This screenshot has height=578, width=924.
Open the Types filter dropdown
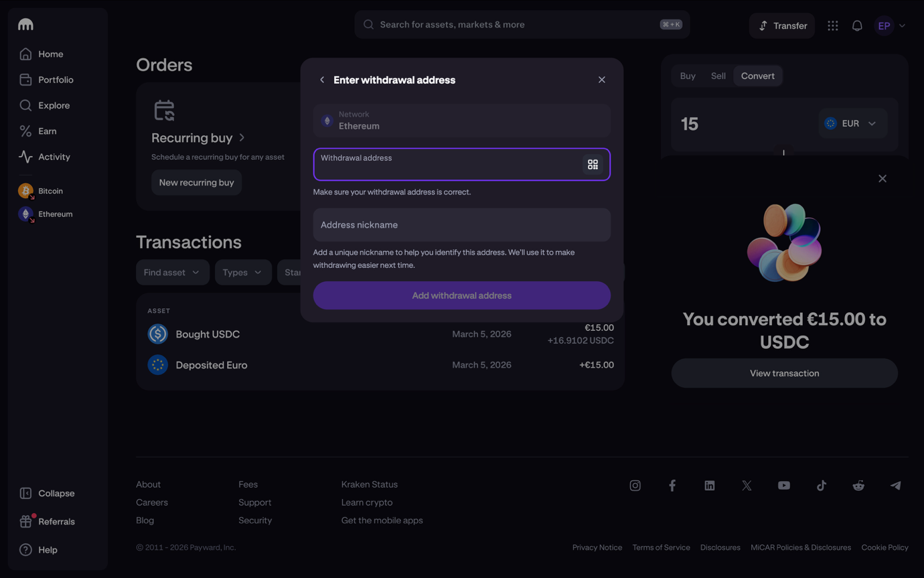click(242, 273)
